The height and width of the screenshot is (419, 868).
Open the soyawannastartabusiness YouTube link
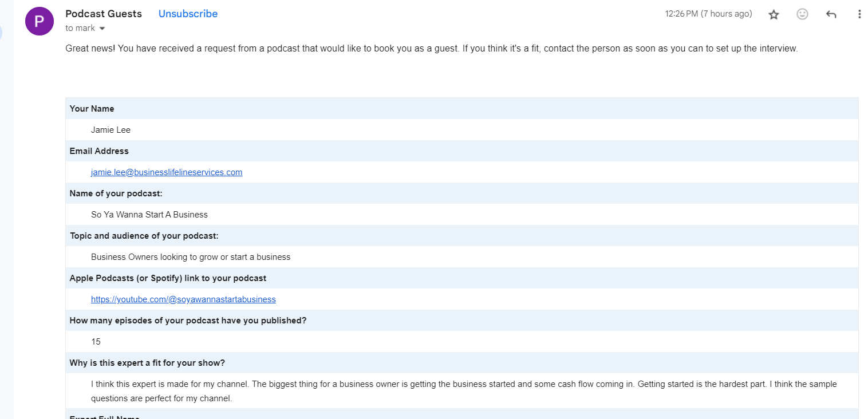tap(183, 299)
